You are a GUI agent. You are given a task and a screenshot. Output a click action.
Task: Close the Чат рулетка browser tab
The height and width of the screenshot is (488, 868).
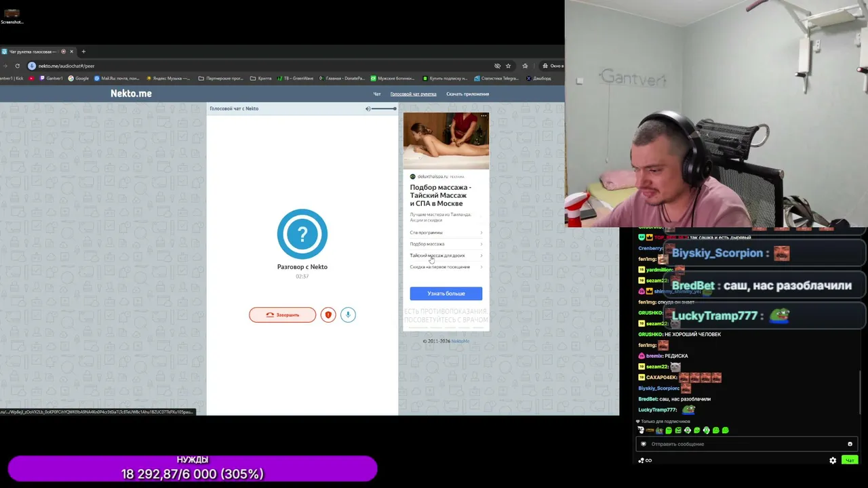tap(71, 52)
